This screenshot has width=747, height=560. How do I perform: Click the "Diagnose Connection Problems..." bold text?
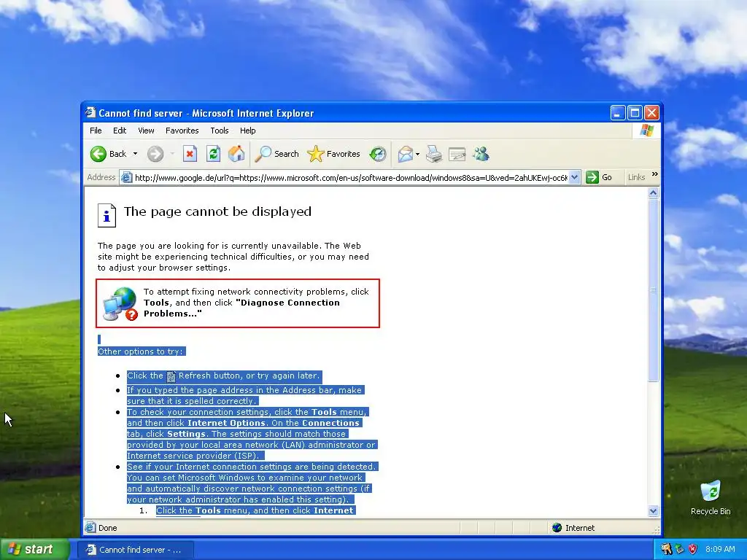[241, 308]
